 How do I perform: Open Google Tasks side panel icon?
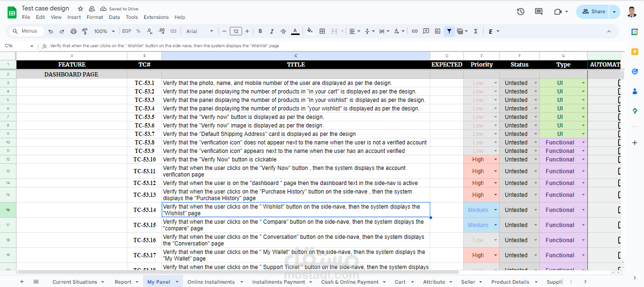635,71
